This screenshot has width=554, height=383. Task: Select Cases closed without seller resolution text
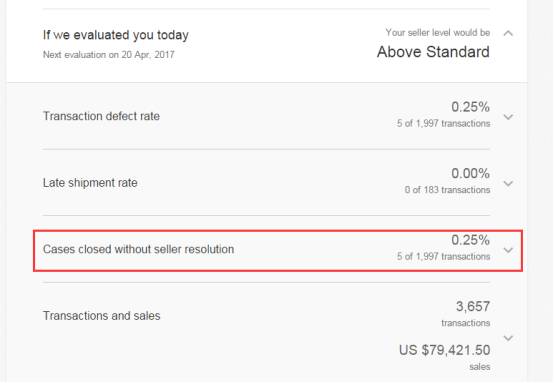[x=138, y=249]
